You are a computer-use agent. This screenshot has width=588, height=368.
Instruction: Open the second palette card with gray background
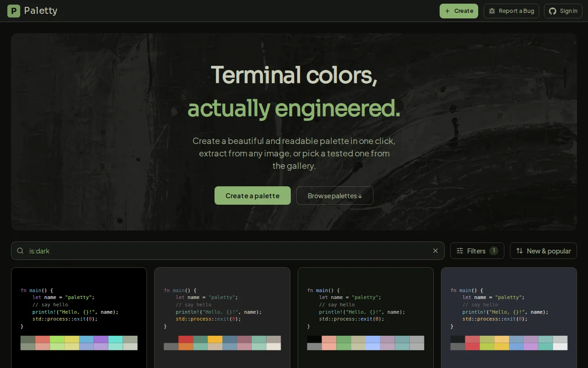coord(222,317)
